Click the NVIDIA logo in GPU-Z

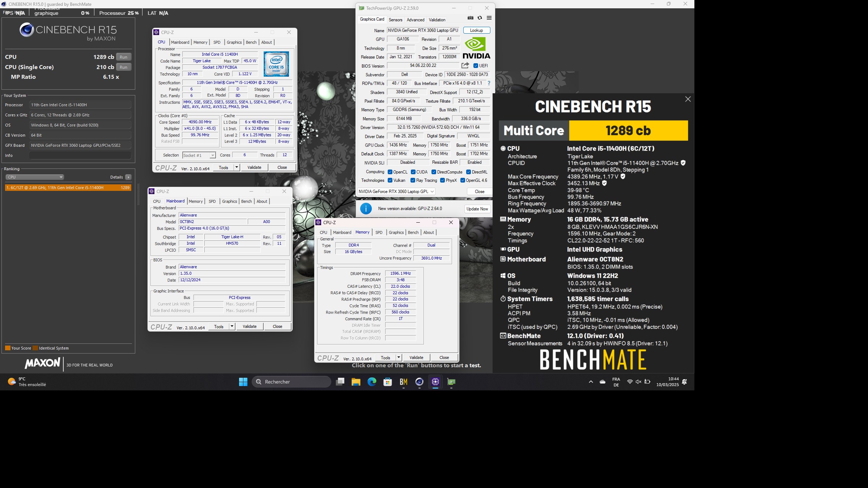pyautogui.click(x=476, y=48)
